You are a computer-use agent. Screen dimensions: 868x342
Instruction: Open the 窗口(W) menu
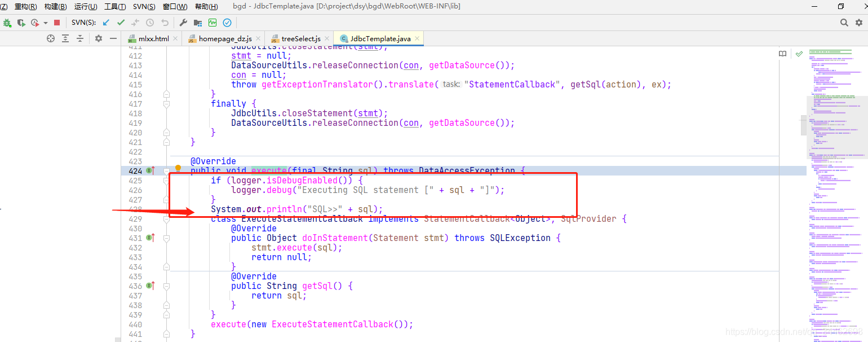[x=175, y=7]
